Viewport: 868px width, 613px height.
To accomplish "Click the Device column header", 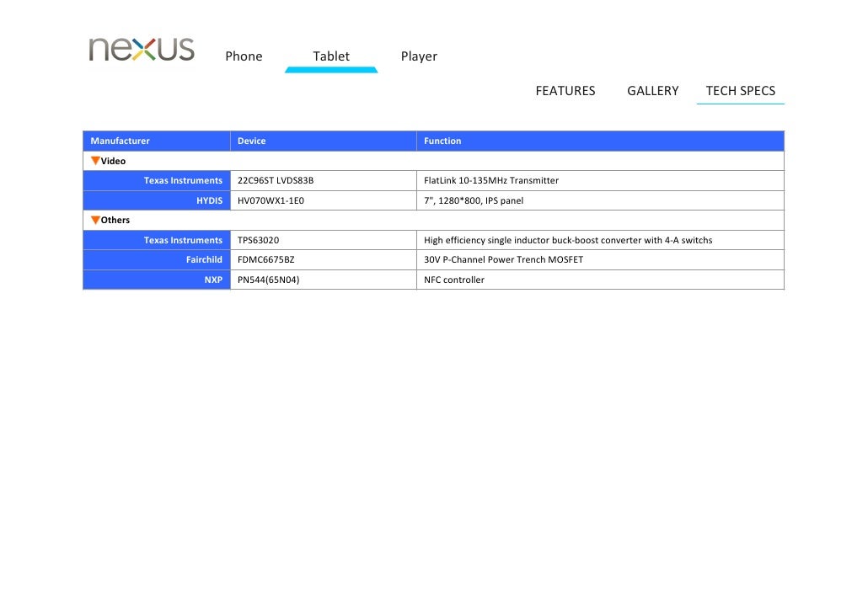I will click(324, 141).
